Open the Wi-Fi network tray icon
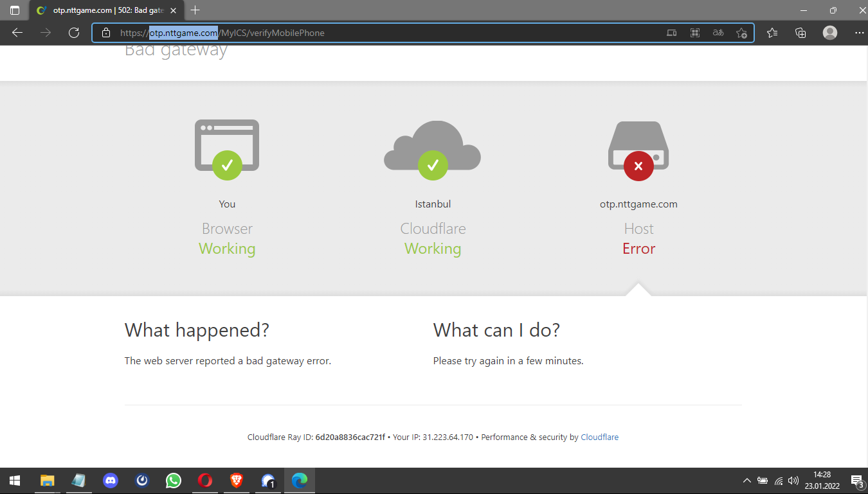The height and width of the screenshot is (494, 868). [x=779, y=481]
